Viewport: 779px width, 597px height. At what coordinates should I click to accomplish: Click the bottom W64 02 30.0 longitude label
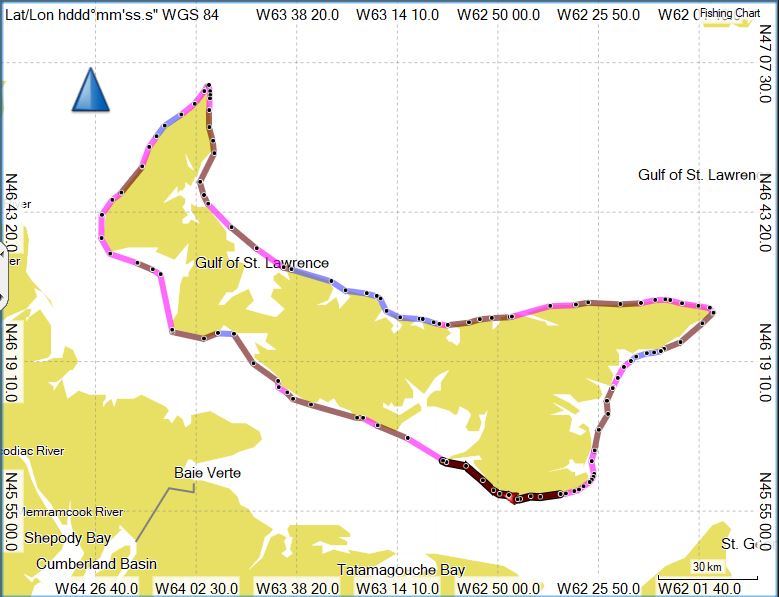click(x=197, y=588)
